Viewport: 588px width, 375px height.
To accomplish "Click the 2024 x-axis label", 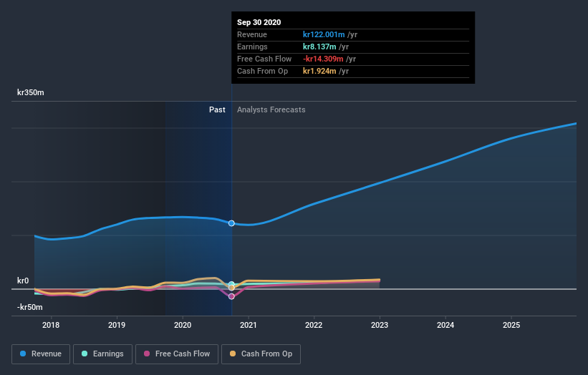I will 445,325.
